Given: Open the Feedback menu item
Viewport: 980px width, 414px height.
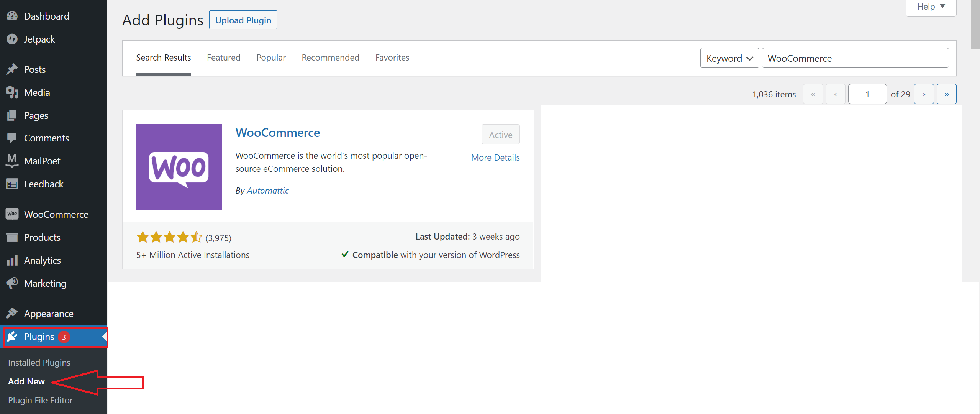Looking at the screenshot, I should [54, 184].
